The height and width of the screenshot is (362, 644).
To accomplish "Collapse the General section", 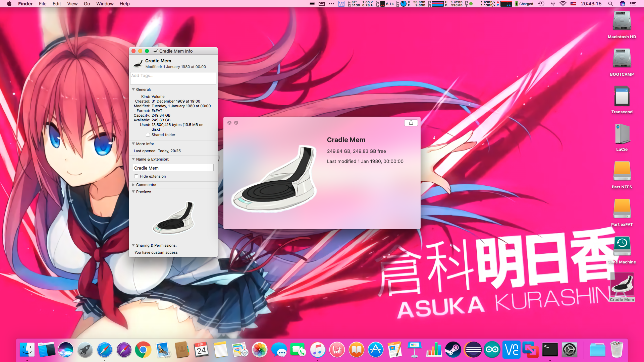I will (133, 89).
